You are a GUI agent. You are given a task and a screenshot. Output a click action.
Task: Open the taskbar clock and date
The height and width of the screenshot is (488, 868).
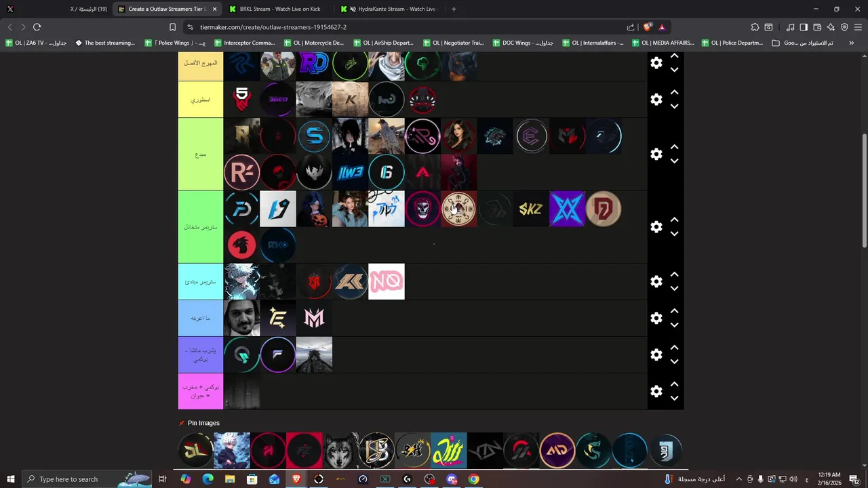pos(829,479)
